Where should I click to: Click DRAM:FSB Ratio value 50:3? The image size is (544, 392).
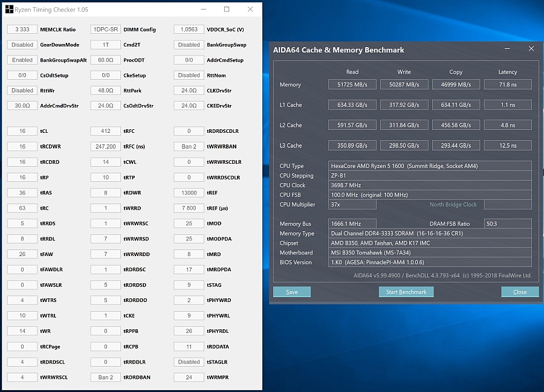click(508, 223)
